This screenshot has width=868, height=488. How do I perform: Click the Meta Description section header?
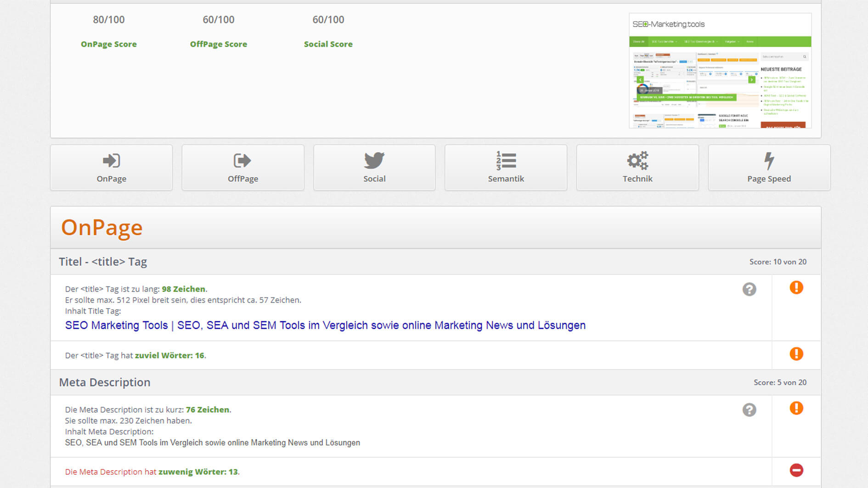(105, 382)
